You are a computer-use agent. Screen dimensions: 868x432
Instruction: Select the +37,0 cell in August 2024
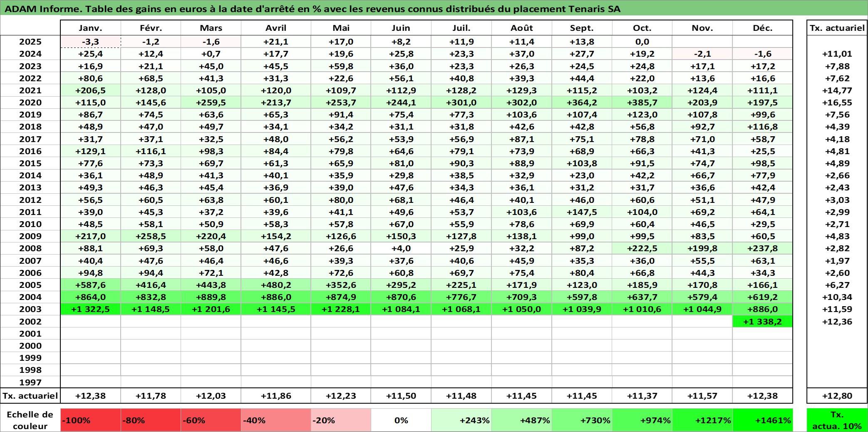pyautogui.click(x=522, y=54)
